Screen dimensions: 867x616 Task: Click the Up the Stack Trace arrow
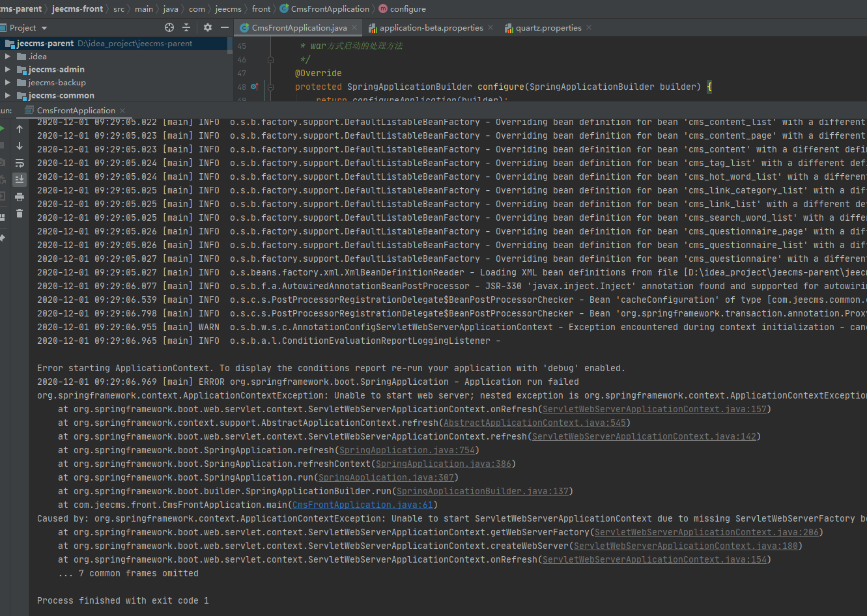click(x=20, y=129)
